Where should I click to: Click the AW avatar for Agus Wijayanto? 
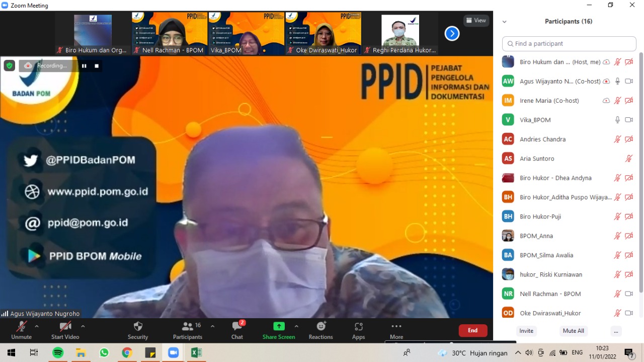click(x=508, y=81)
